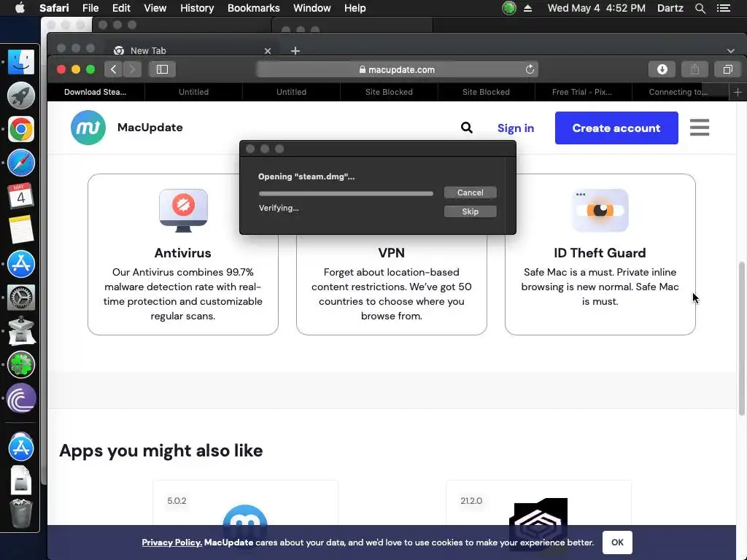Click the eject icon in menu bar
This screenshot has height=560, width=747.
click(x=527, y=8)
